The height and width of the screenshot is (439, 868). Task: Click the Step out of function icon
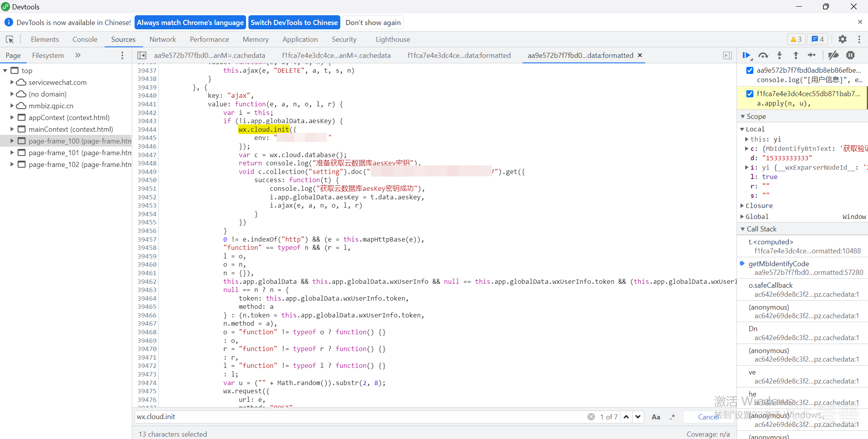[x=796, y=56]
